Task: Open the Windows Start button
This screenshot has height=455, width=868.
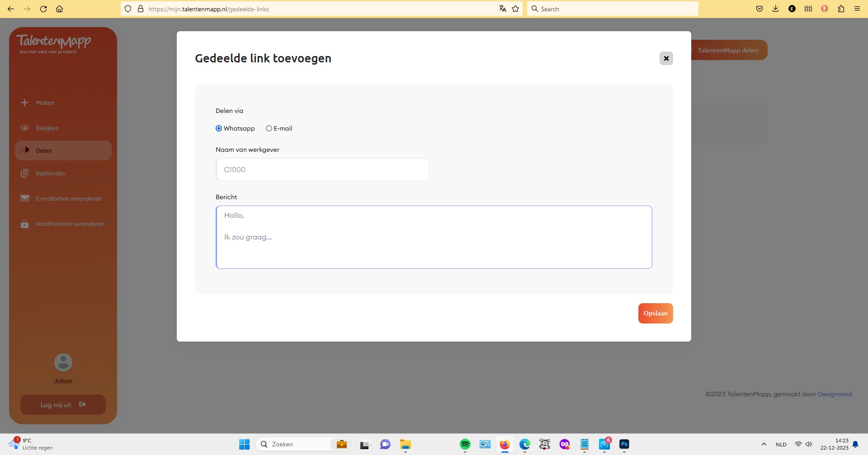Action: tap(244, 444)
